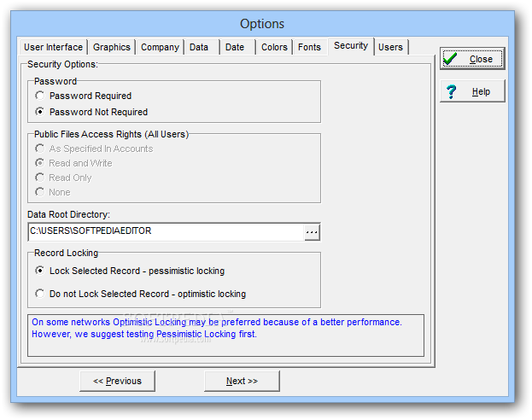Click the Optimistic Locking hint text
The height and width of the screenshot is (420, 532).
(x=217, y=328)
